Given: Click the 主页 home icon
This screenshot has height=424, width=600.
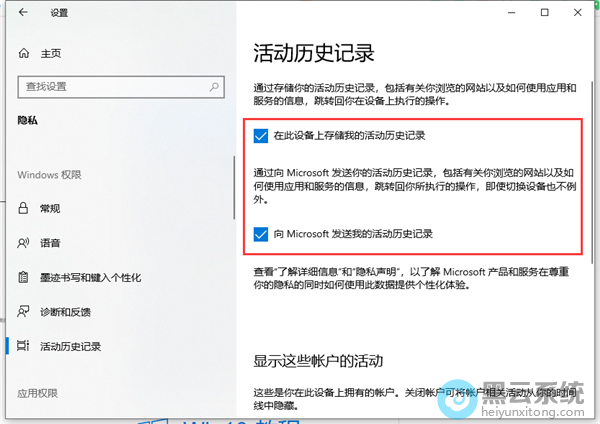Looking at the screenshot, I should coord(24,53).
